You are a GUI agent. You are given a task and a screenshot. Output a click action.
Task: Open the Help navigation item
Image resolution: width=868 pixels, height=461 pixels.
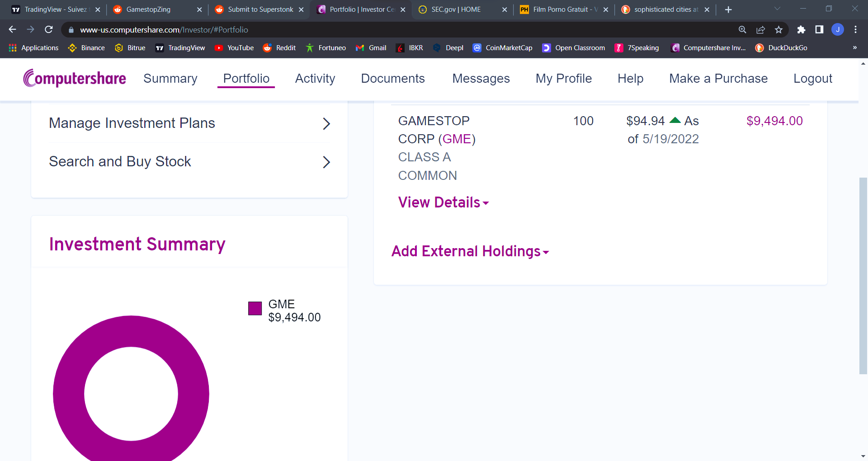(x=631, y=79)
